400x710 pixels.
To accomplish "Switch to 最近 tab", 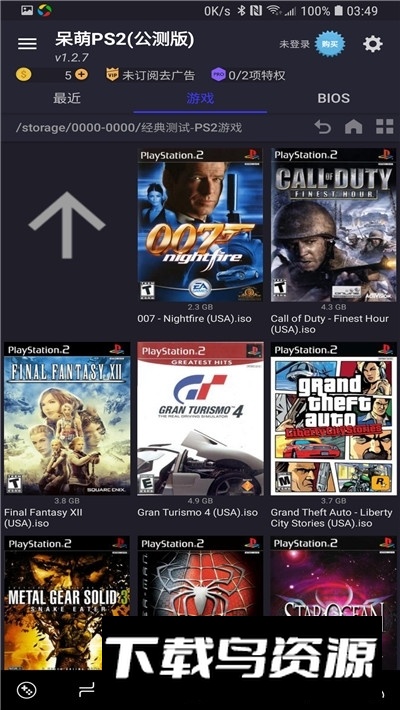I will click(67, 98).
